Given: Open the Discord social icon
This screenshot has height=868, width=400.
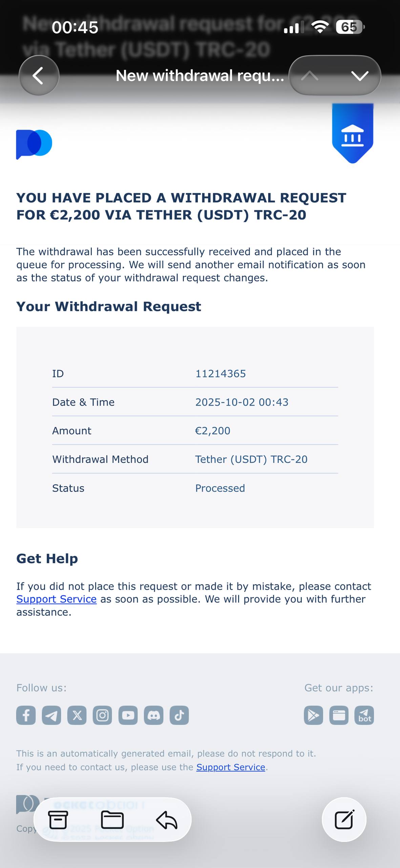Looking at the screenshot, I should [153, 715].
